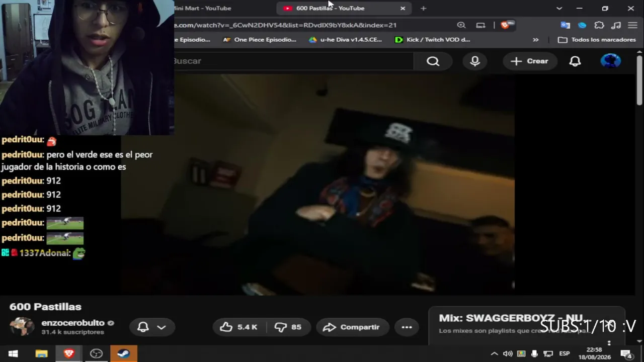Viewport: 644px width, 362px height.
Task: Open the One Piece Episodio bookmark
Action: pyautogui.click(x=260, y=40)
